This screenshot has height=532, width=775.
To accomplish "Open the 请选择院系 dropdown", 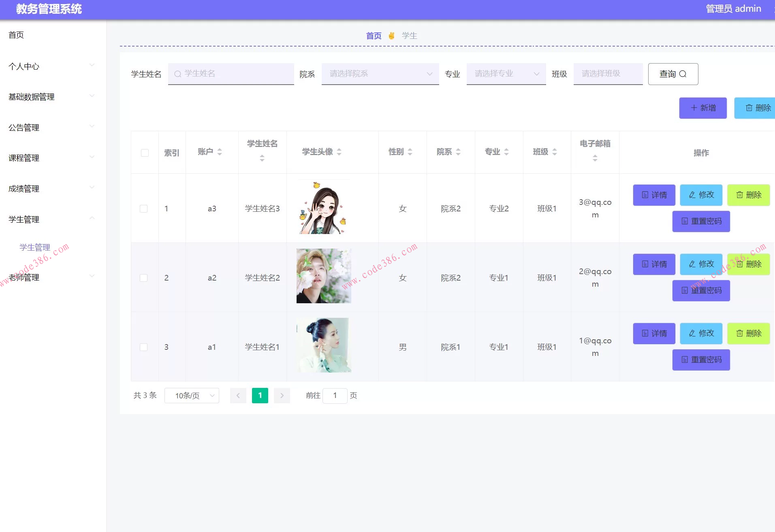I will click(380, 74).
